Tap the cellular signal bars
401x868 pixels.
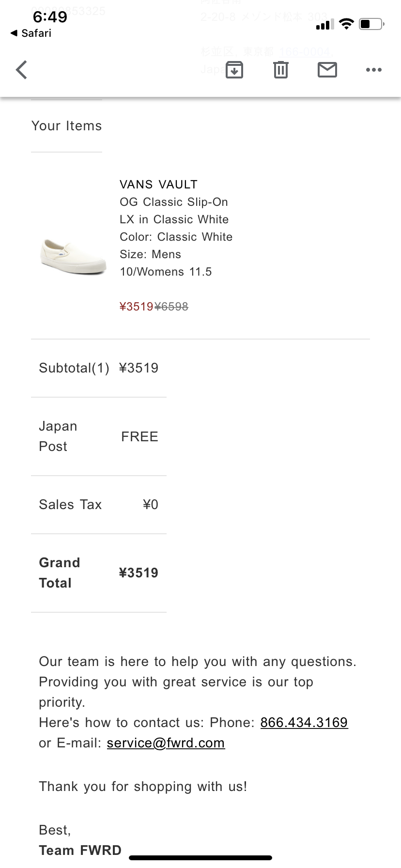pyautogui.click(x=324, y=24)
